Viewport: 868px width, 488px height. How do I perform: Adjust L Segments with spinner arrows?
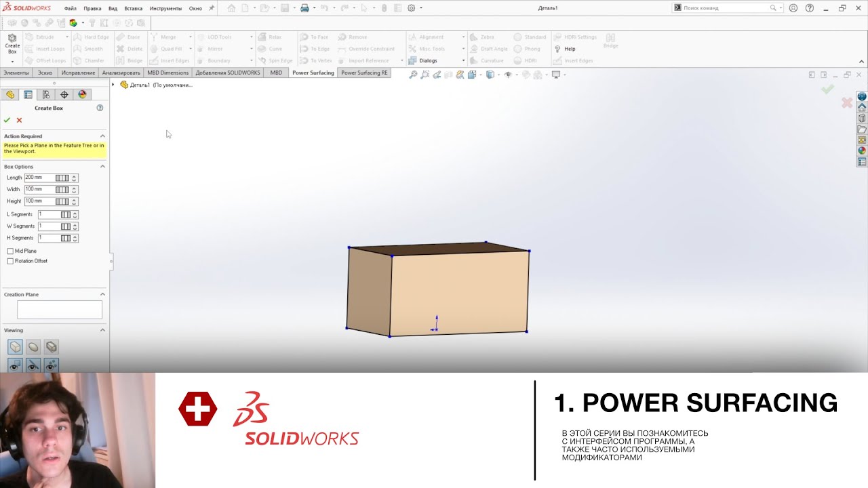(x=74, y=215)
